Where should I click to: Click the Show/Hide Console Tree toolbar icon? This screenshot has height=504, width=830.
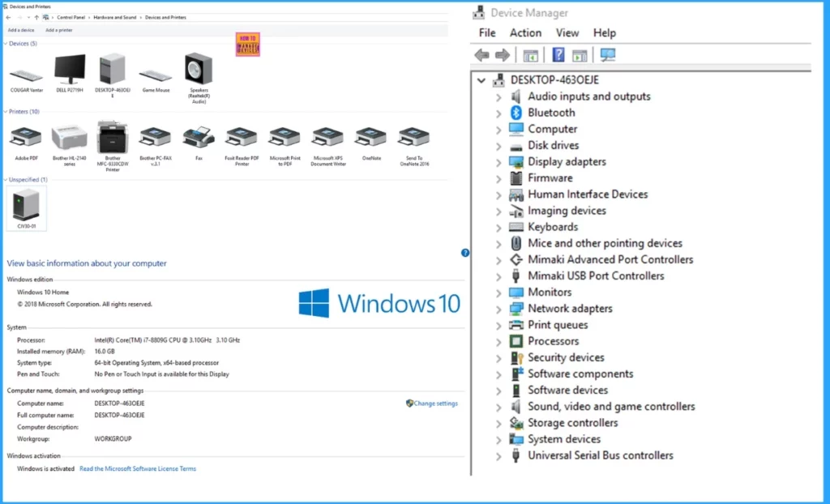pos(530,55)
